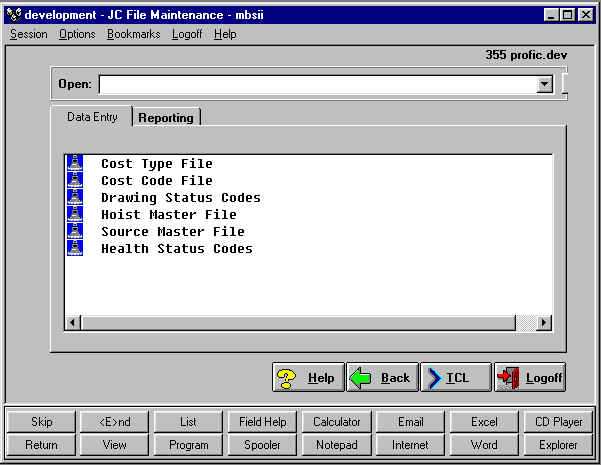Click the icon beside Cost Type File
The image size is (601, 465).
[75, 163]
